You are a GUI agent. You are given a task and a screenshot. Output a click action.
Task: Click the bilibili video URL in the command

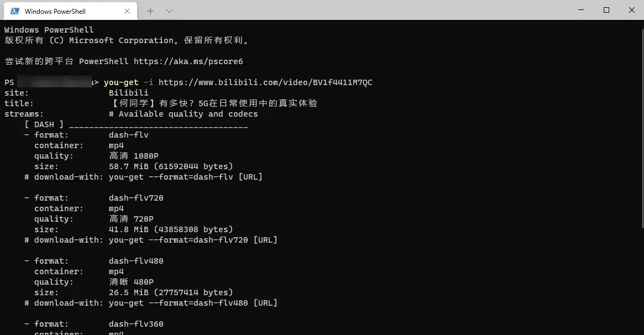pyautogui.click(x=265, y=82)
